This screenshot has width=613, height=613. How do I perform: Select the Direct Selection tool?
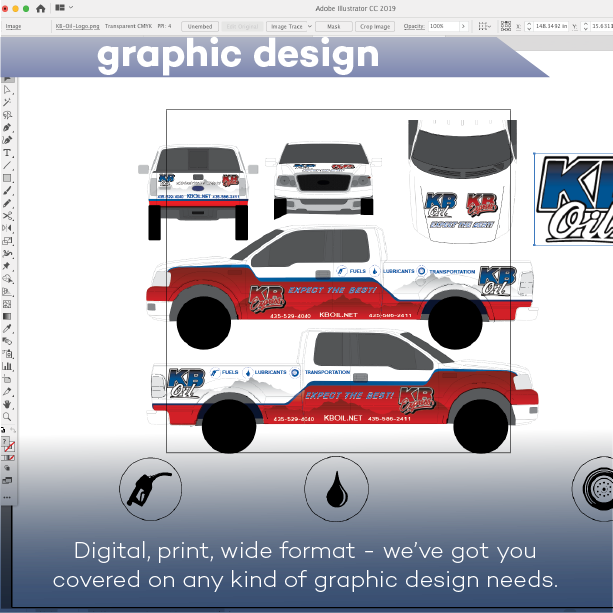pyautogui.click(x=7, y=90)
